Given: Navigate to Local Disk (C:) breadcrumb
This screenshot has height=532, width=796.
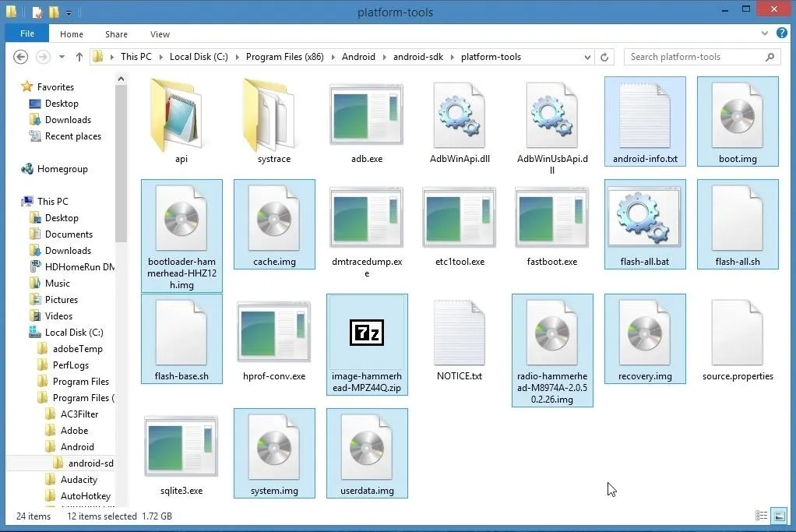Looking at the screenshot, I should (x=199, y=57).
